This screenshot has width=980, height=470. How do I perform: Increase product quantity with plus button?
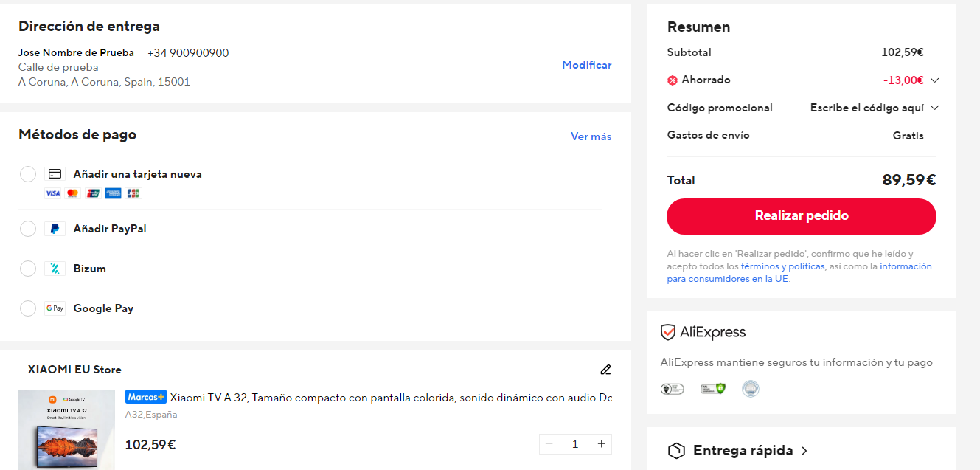(602, 444)
